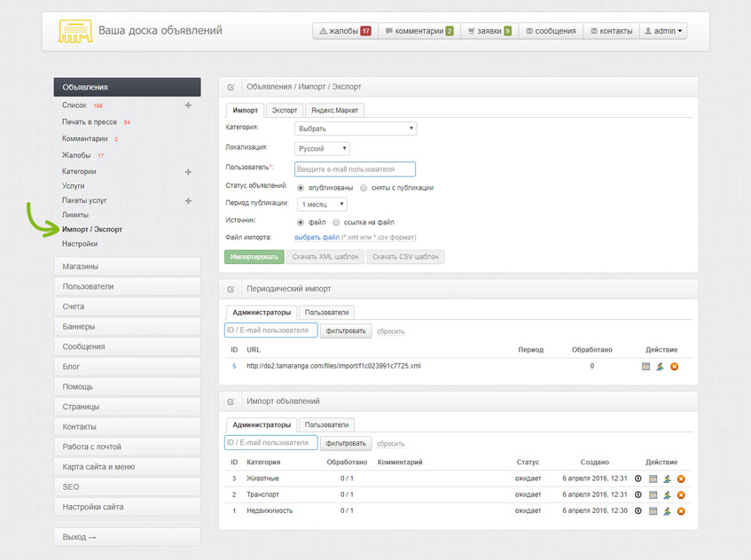Delete the Животные import row

pyautogui.click(x=681, y=478)
